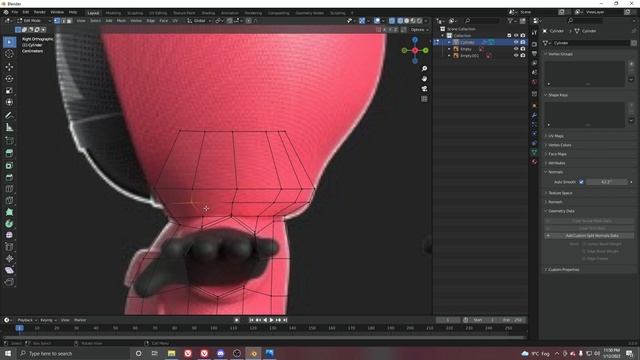Open Global transform orientation dropdown
Viewport: 640px width, 360px height.
pyautogui.click(x=199, y=20)
